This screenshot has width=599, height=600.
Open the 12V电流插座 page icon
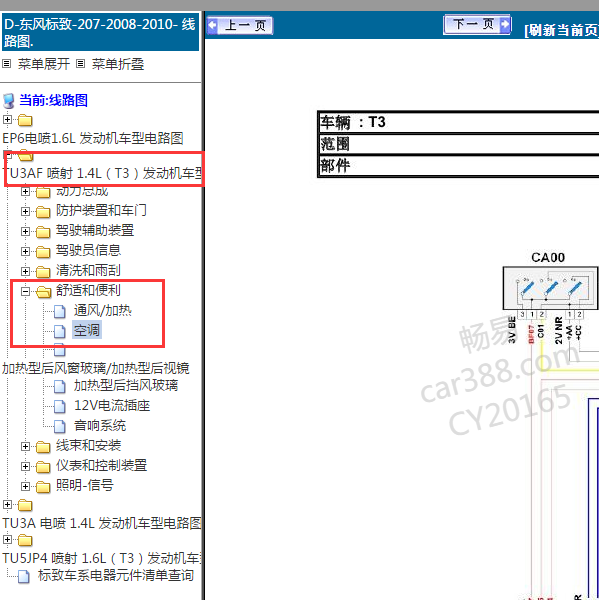point(59,406)
